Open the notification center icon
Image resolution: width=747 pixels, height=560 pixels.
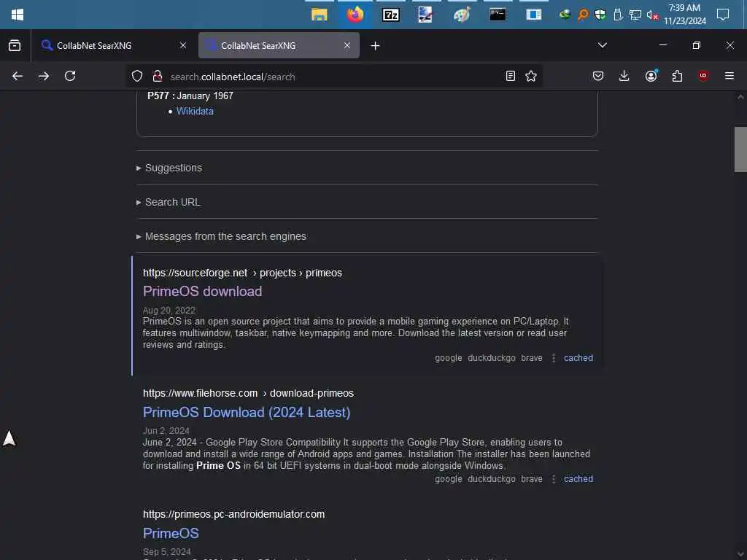[x=723, y=15]
